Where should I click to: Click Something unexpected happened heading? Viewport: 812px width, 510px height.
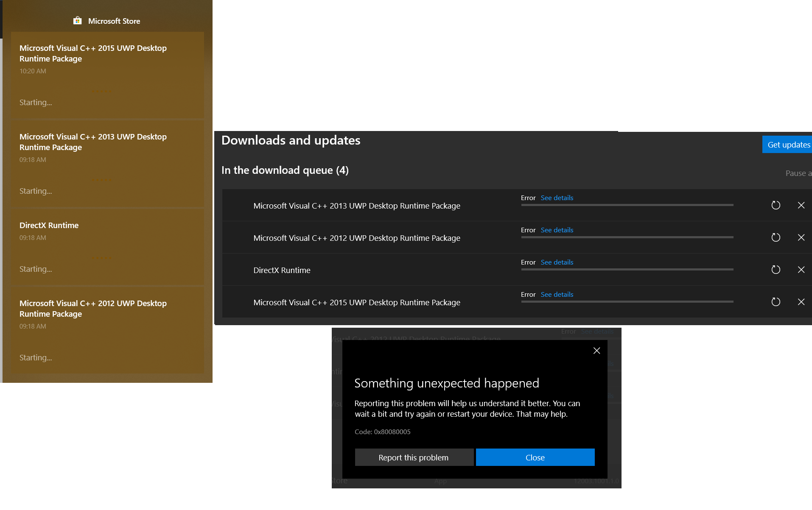tap(447, 383)
